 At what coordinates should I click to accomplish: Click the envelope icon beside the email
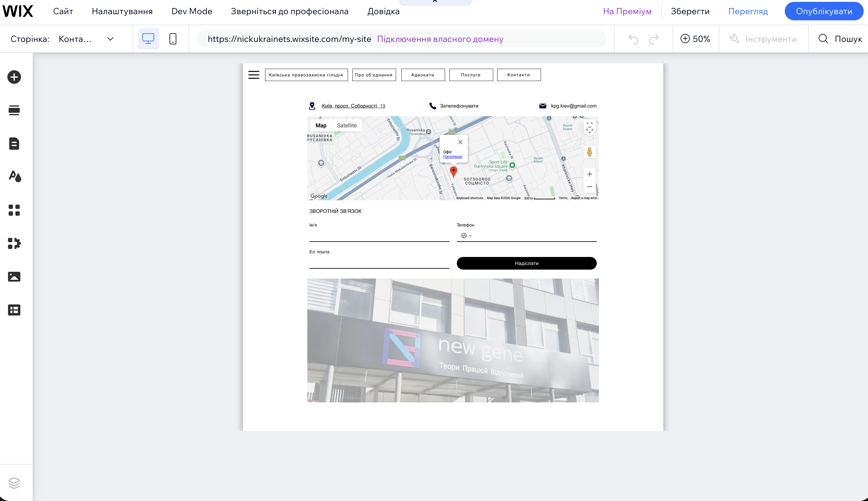[543, 106]
